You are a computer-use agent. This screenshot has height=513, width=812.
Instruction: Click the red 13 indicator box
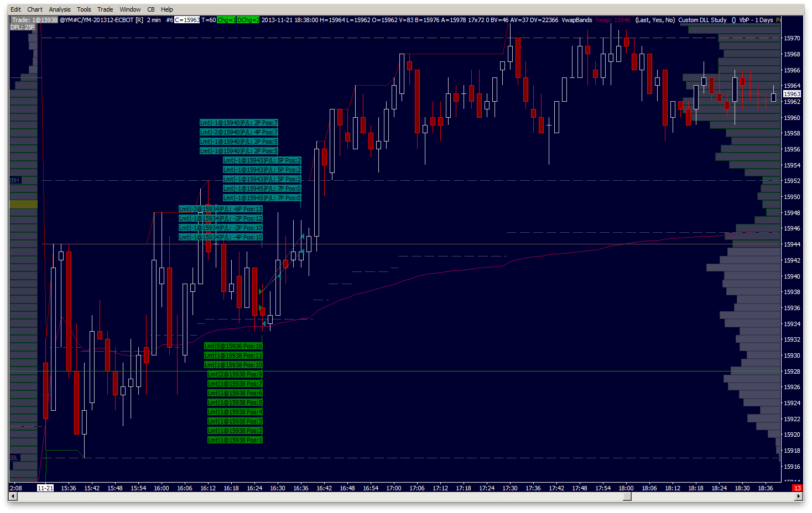point(797,488)
